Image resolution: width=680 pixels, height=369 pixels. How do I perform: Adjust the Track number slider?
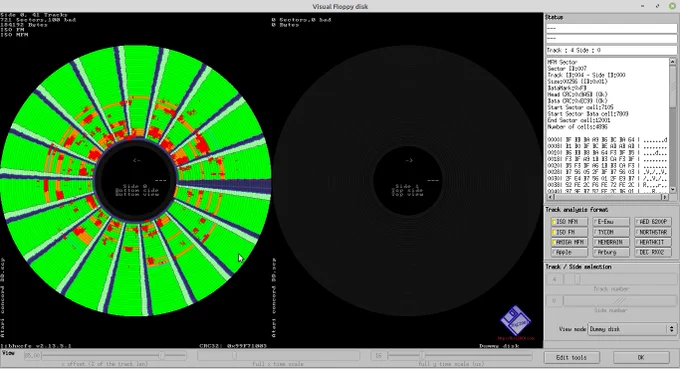pyautogui.click(x=620, y=279)
